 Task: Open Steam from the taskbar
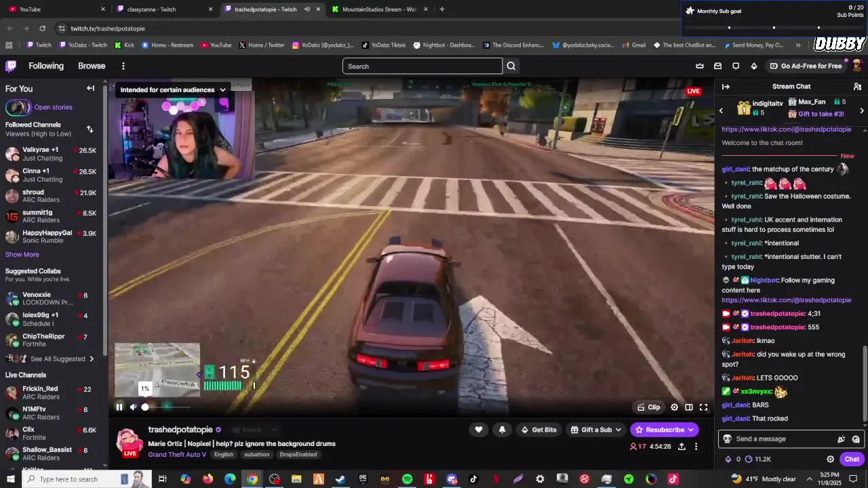[x=340, y=479]
